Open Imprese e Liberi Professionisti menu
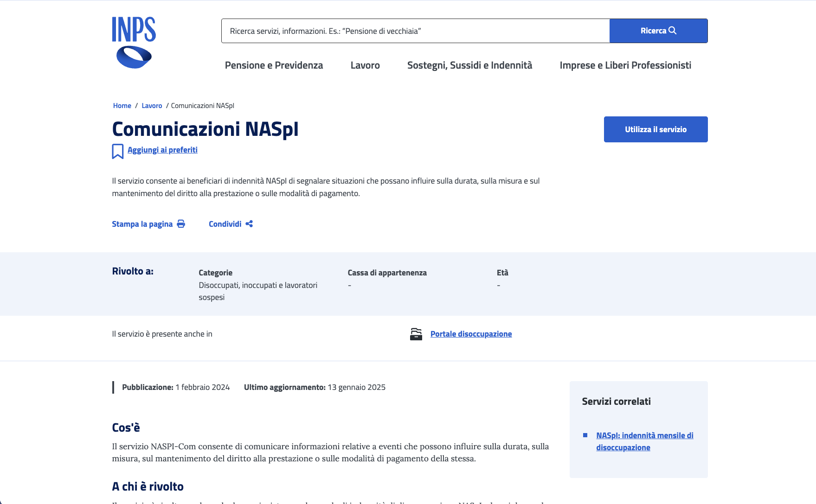816x504 pixels. (625, 65)
